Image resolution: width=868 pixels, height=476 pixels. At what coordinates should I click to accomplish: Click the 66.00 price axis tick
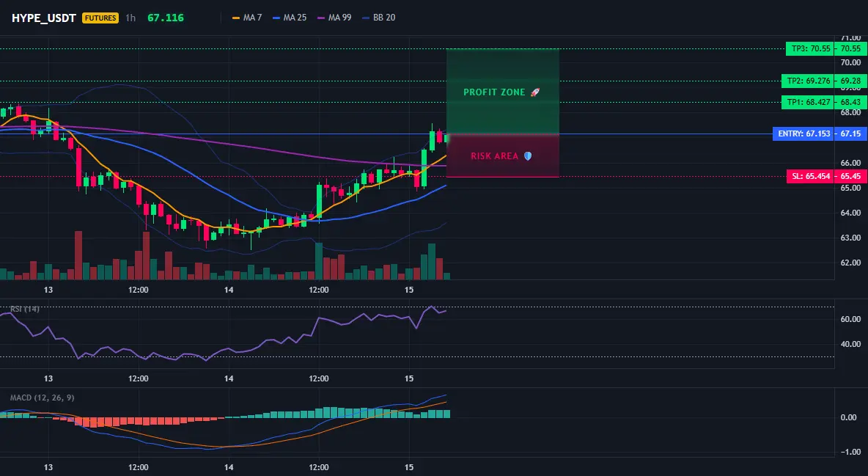[x=850, y=163]
